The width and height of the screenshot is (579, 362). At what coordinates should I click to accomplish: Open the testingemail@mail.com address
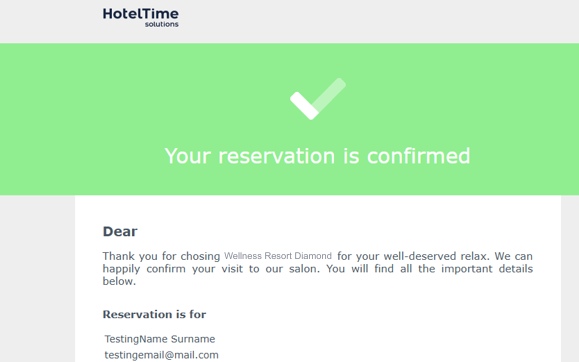(162, 355)
